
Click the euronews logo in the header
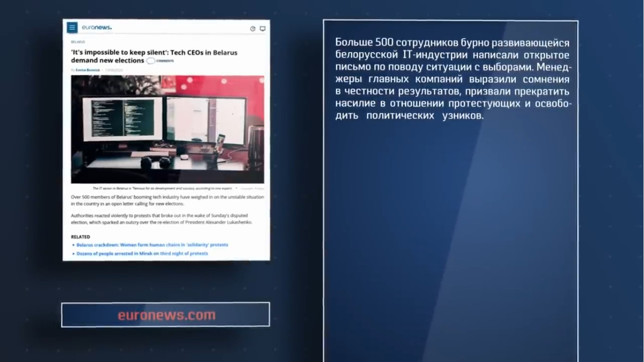tap(97, 28)
